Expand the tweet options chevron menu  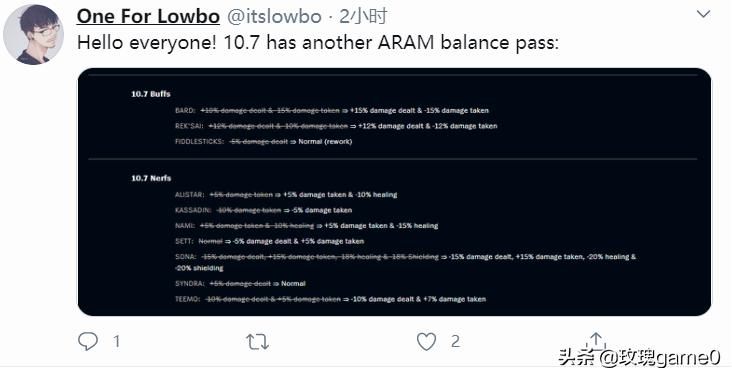(x=703, y=14)
